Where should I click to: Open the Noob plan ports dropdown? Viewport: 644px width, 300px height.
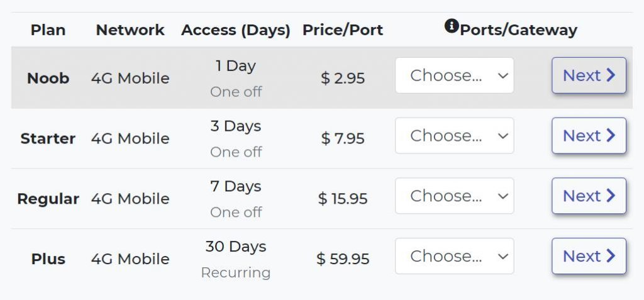(x=455, y=75)
